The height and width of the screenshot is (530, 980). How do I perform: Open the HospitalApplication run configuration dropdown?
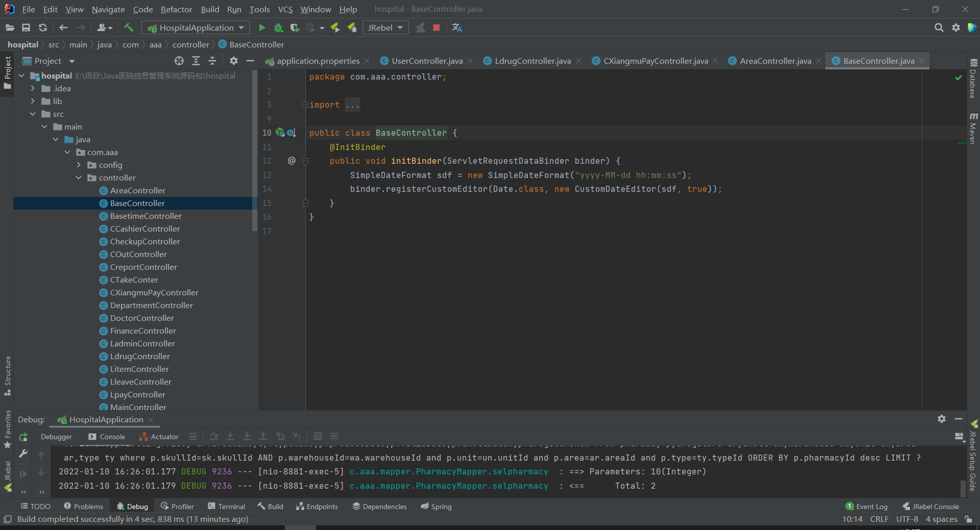click(x=196, y=28)
